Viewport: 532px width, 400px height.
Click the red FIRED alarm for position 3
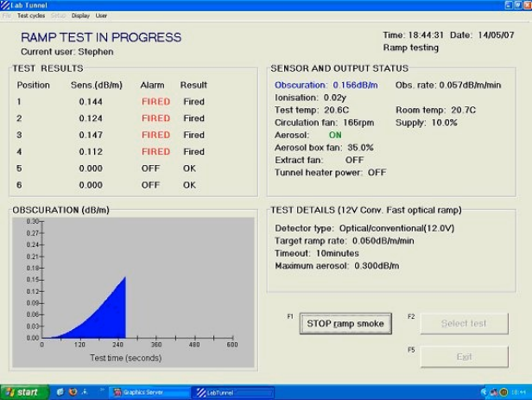click(x=155, y=135)
